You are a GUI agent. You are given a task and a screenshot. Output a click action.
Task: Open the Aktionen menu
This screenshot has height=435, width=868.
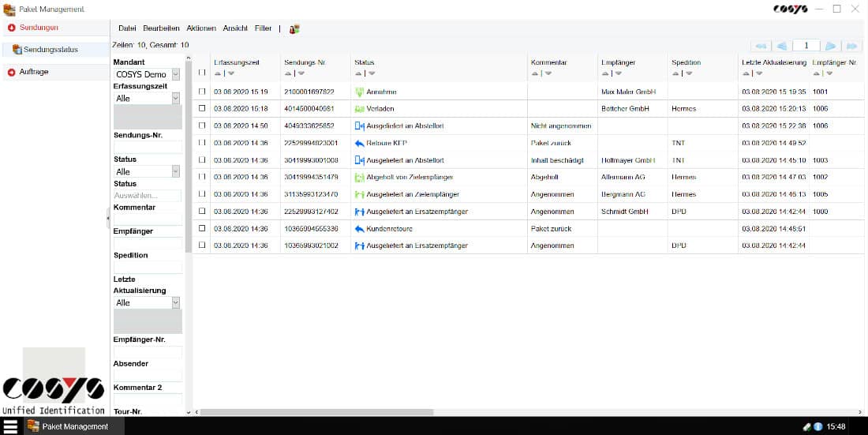tap(201, 28)
